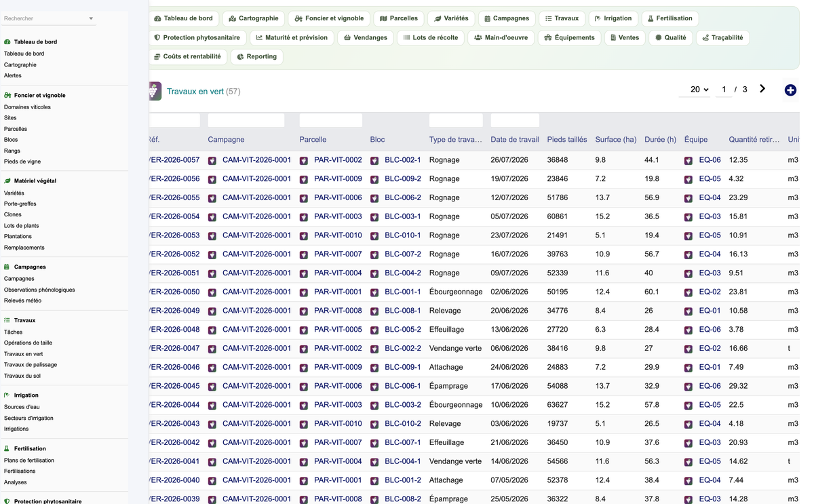Open the Rechercher dropdown arrow

(91, 19)
